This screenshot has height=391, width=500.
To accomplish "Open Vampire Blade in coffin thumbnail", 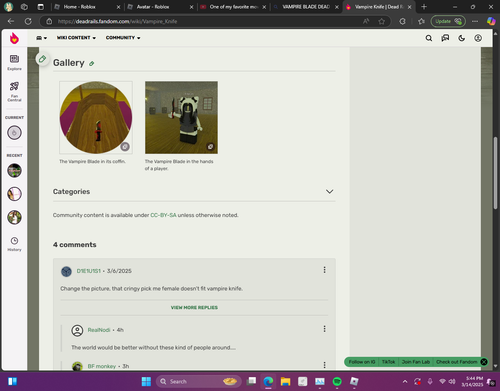I will pos(96,118).
